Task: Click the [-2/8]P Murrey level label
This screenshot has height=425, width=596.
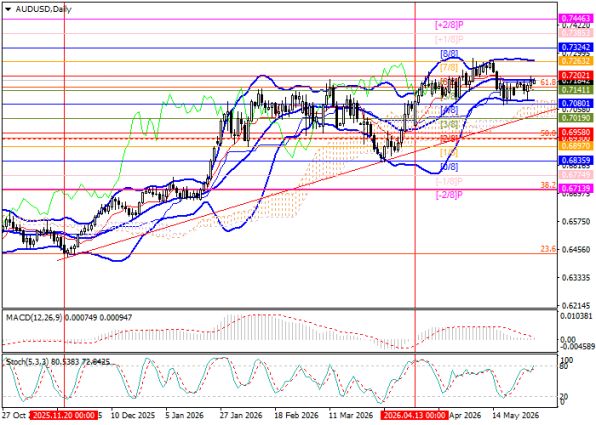Action: pyautogui.click(x=449, y=195)
